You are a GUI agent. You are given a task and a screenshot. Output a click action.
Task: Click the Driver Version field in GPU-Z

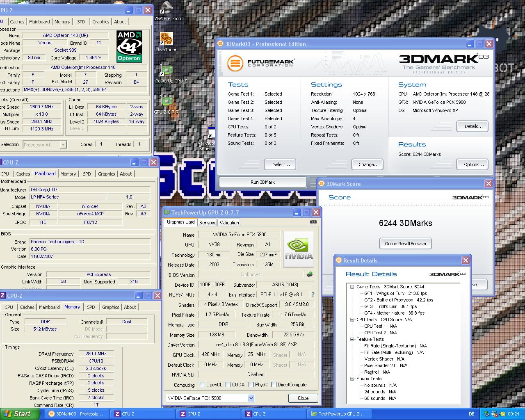[x=256, y=345]
